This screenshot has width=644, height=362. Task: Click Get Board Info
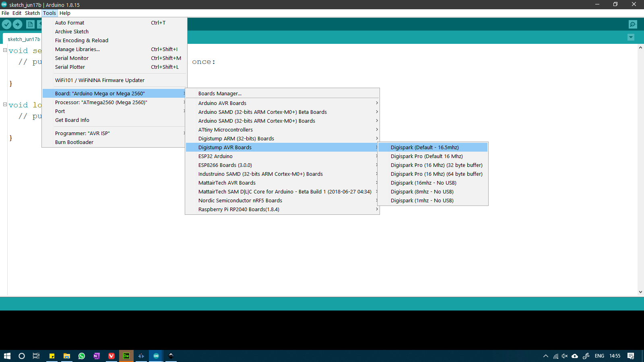click(115, 120)
